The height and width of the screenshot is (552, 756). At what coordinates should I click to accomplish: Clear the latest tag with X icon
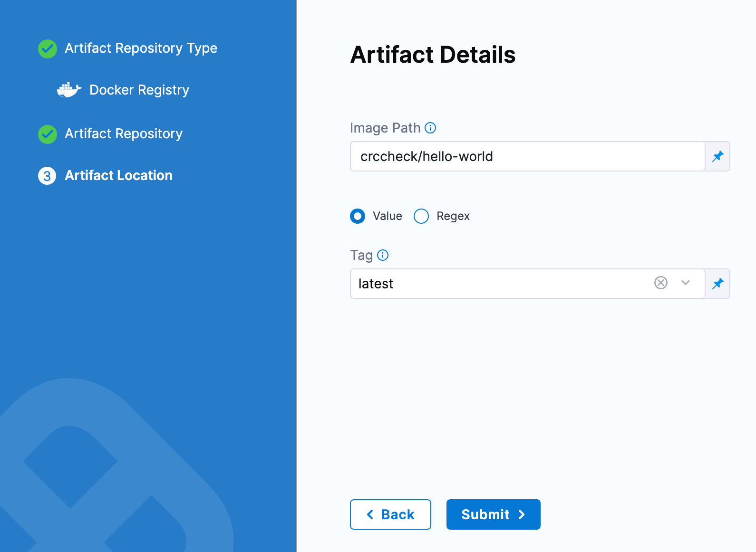tap(661, 283)
